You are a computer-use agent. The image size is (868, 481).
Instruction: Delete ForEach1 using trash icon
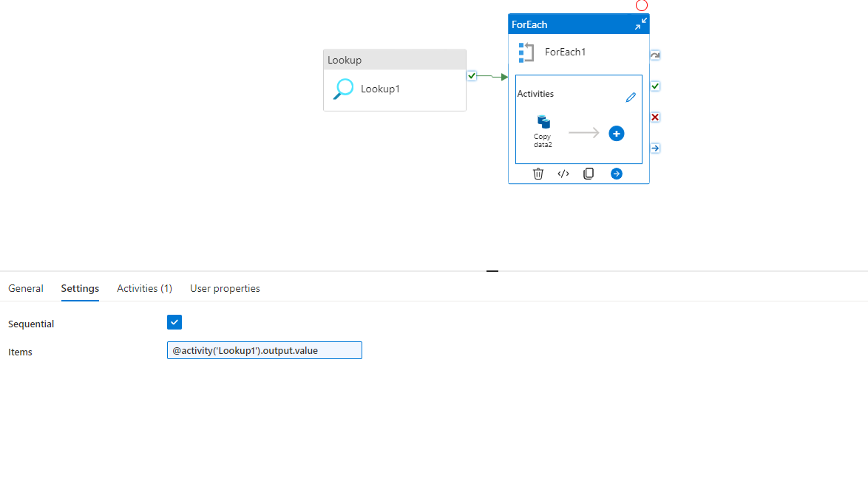(538, 174)
